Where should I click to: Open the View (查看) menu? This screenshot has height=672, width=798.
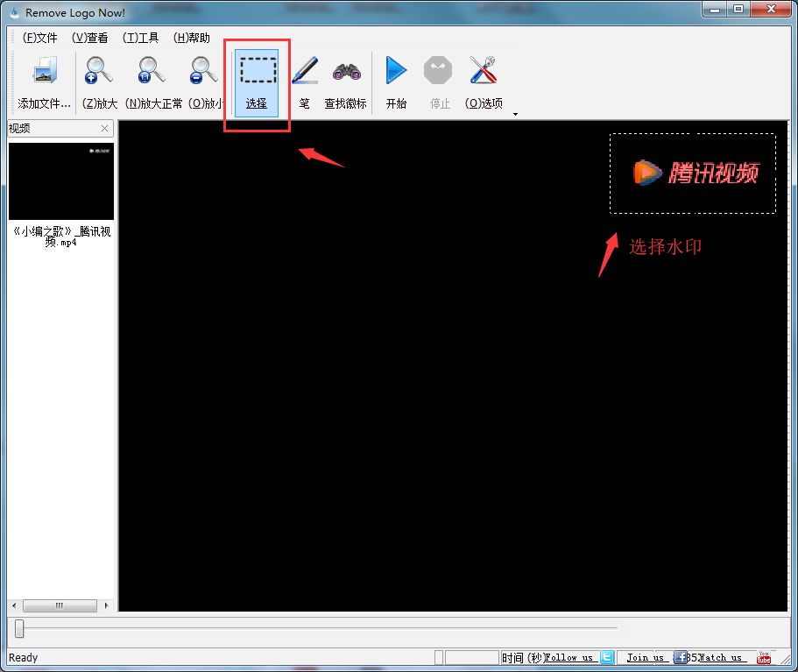(x=89, y=38)
